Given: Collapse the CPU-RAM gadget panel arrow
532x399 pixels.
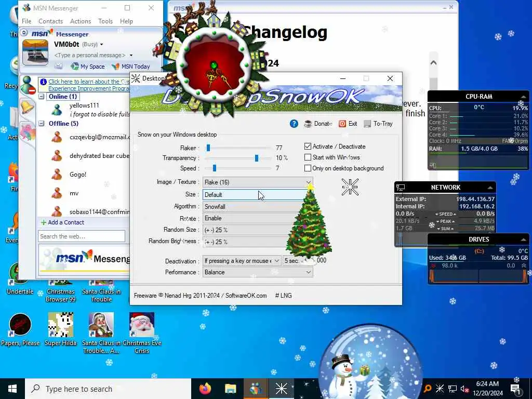Looking at the screenshot, I should coord(523,97).
